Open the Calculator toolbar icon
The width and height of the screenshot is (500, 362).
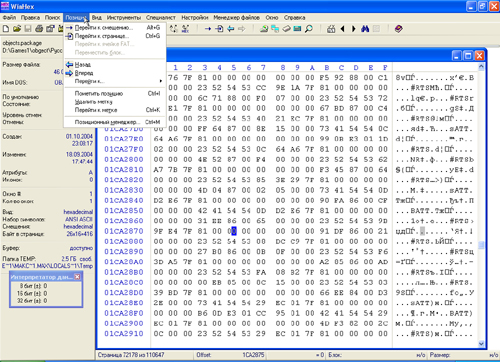tap(331, 29)
